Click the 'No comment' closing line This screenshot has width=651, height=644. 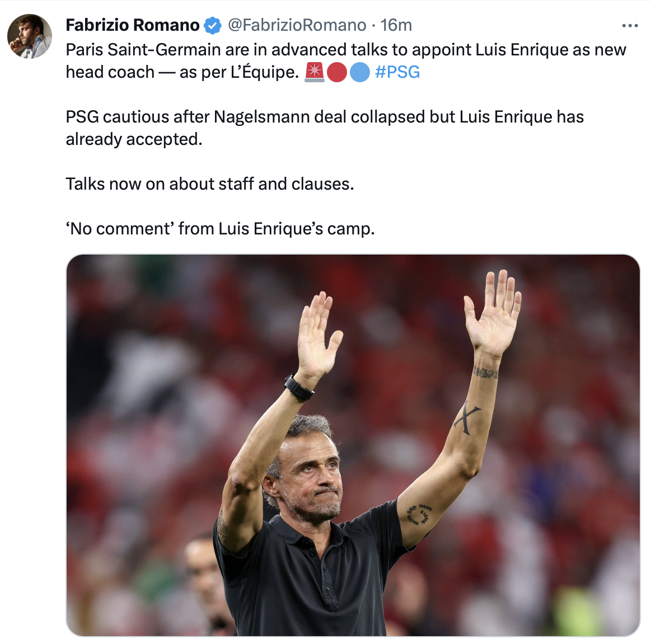[x=220, y=229]
